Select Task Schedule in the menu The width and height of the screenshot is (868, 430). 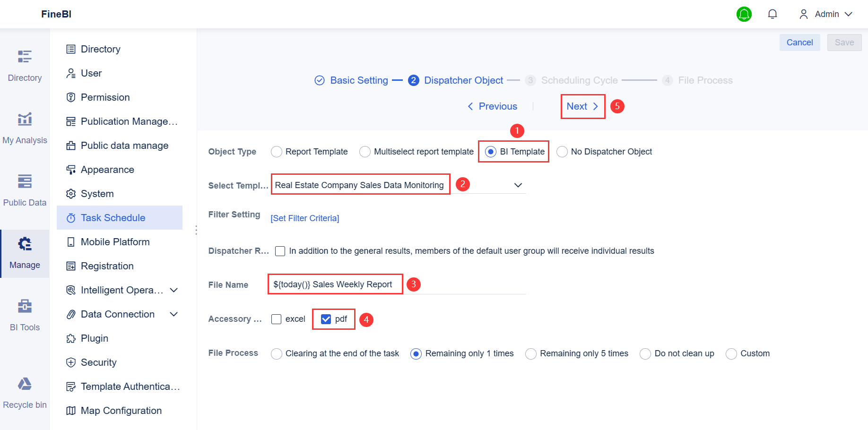[113, 217]
